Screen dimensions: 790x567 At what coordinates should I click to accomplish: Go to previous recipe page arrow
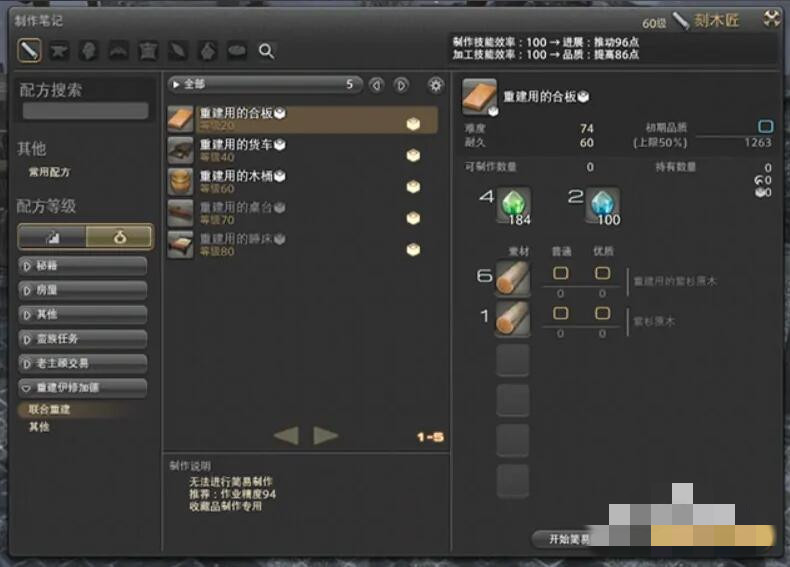click(x=286, y=435)
